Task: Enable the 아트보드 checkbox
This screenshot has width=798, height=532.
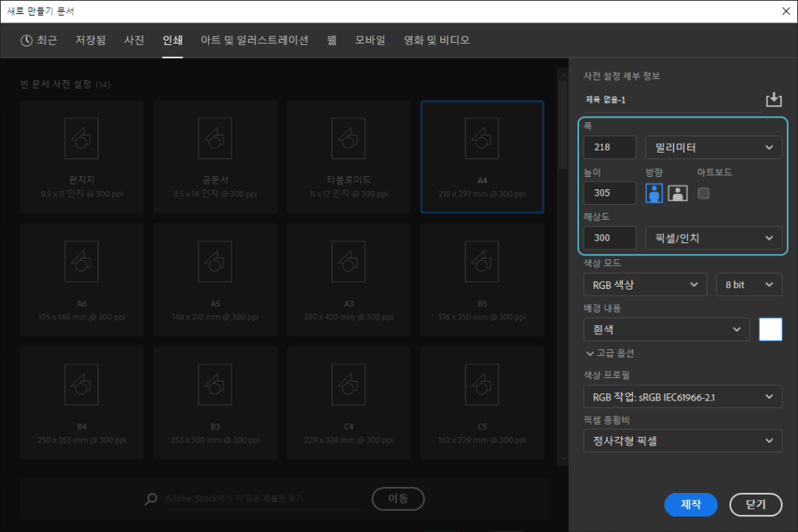Action: click(x=704, y=193)
